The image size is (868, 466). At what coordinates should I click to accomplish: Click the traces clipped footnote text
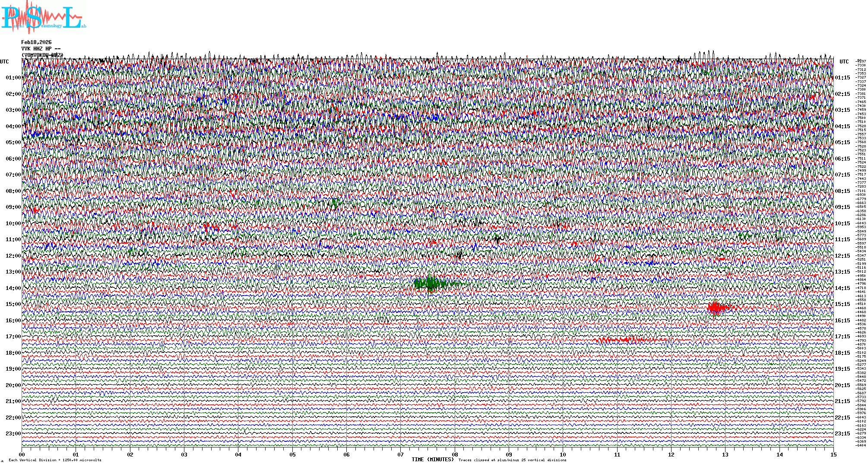pos(512,460)
